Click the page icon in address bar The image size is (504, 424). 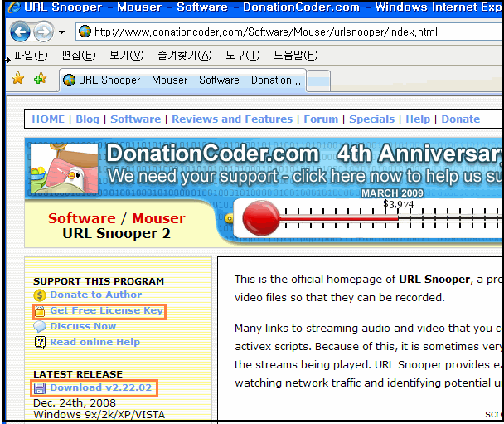(x=85, y=32)
